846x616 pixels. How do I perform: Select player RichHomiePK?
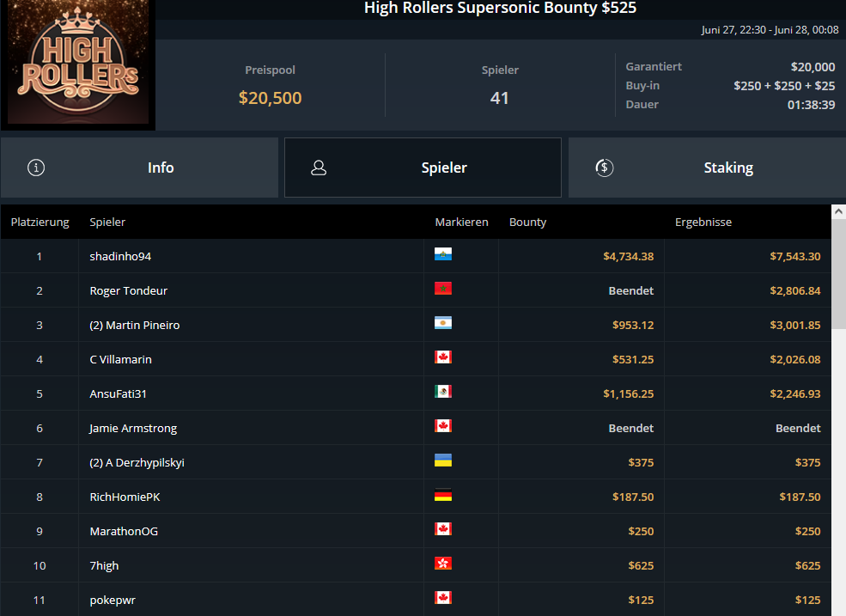[125, 497]
